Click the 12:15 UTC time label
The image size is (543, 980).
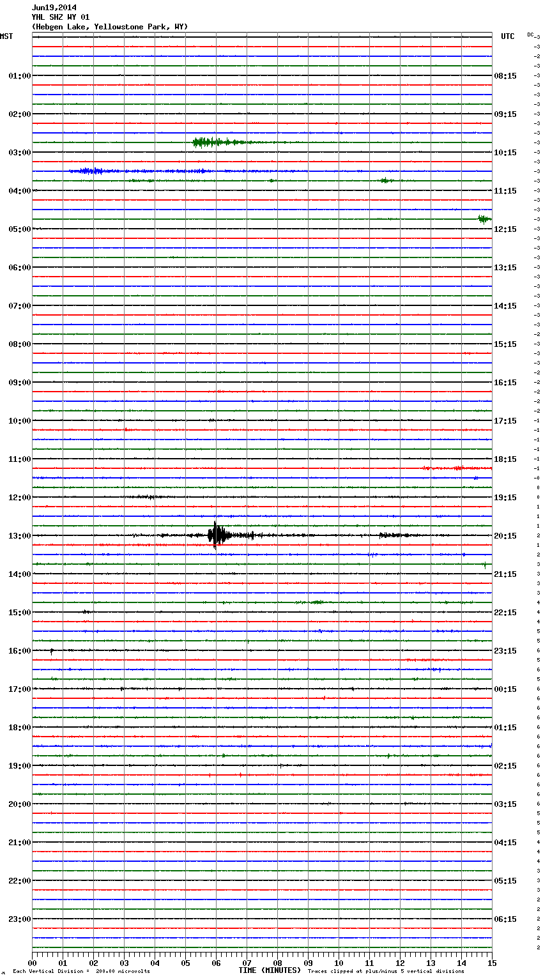(505, 229)
